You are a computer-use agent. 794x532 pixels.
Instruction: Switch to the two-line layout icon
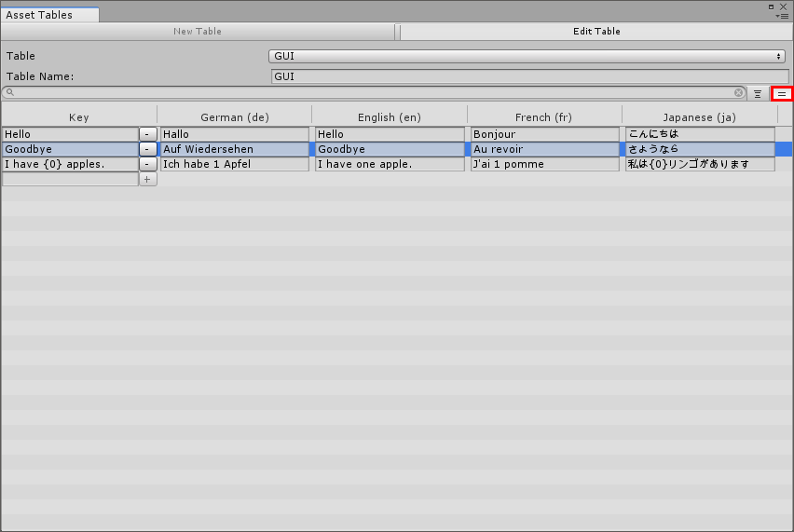coord(782,94)
